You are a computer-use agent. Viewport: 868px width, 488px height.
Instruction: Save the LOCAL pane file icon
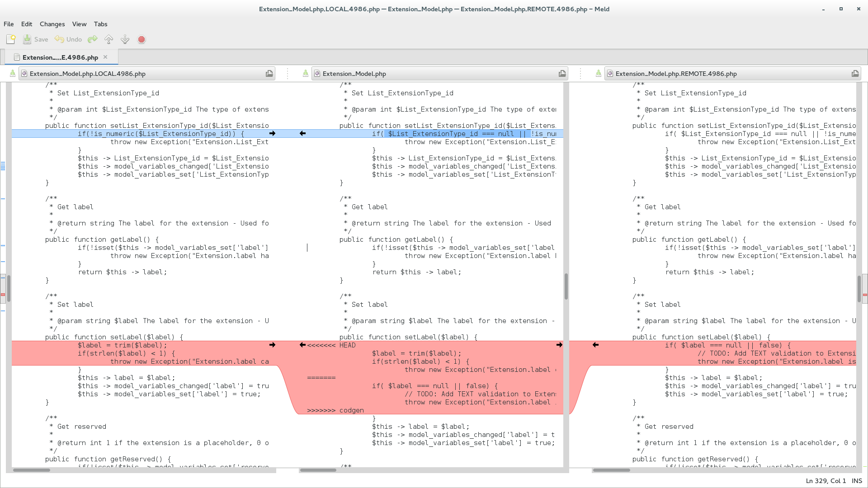coord(13,74)
